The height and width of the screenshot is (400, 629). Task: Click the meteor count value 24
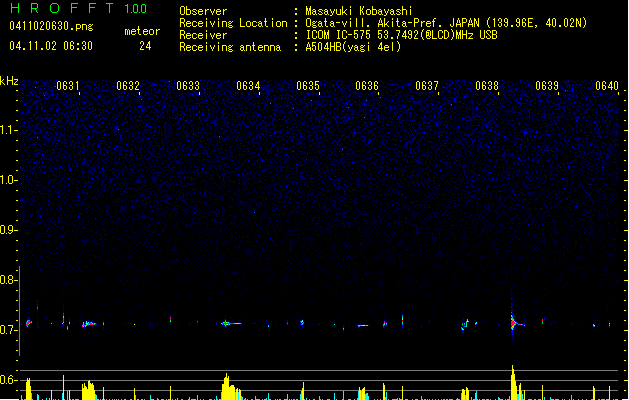point(145,46)
